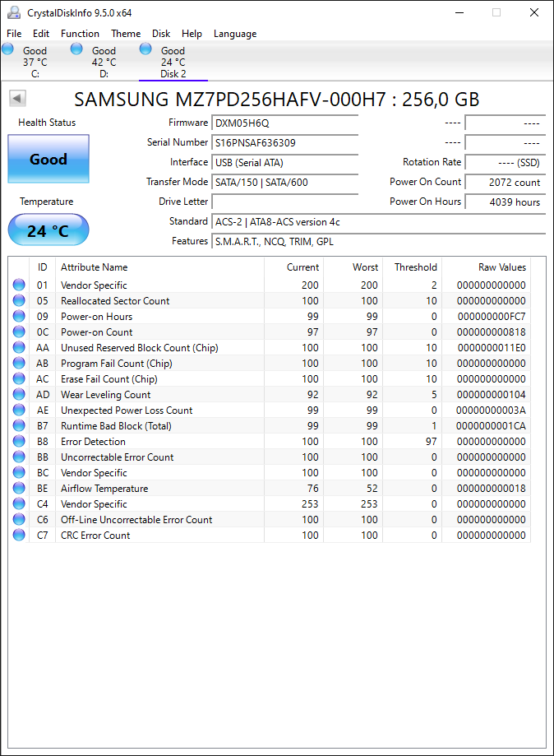Click the Current column header
Screen dimensions: 554x756
click(x=293, y=267)
